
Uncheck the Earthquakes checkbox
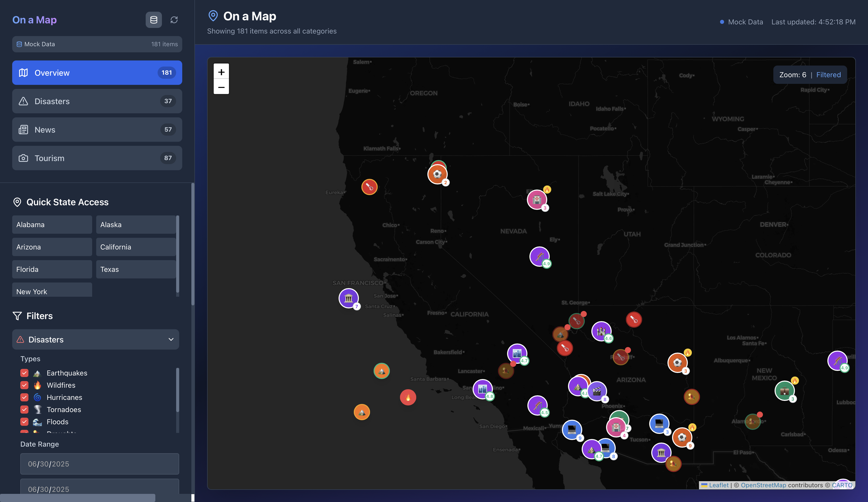tap(24, 373)
